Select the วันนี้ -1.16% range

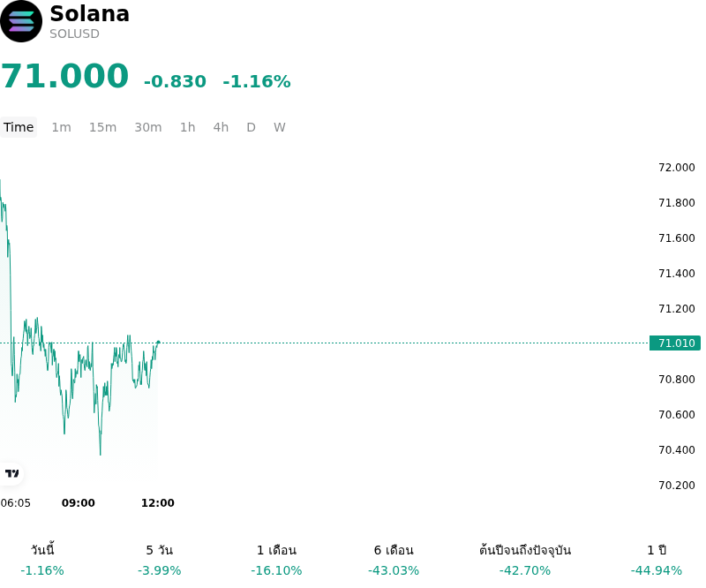42,560
